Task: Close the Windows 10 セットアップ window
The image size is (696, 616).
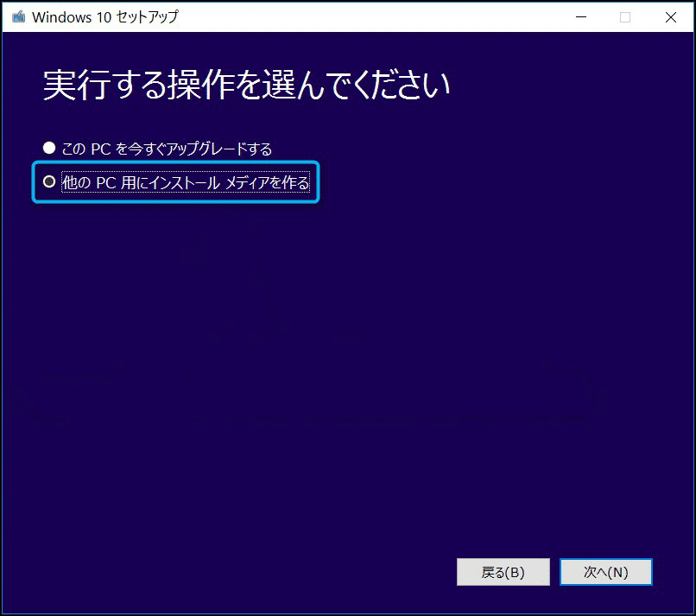Action: [x=671, y=17]
